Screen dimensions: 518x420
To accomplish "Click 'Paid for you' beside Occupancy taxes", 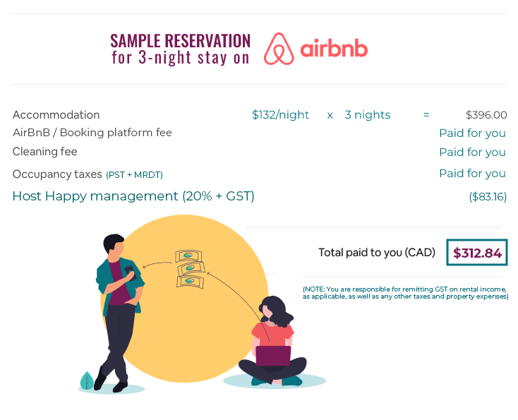I will (x=472, y=174).
